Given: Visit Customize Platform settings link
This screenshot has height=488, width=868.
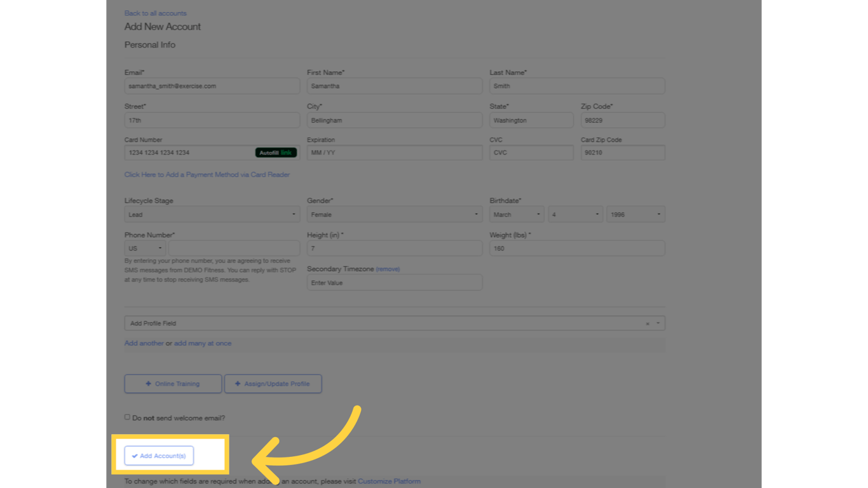Looking at the screenshot, I should (389, 481).
